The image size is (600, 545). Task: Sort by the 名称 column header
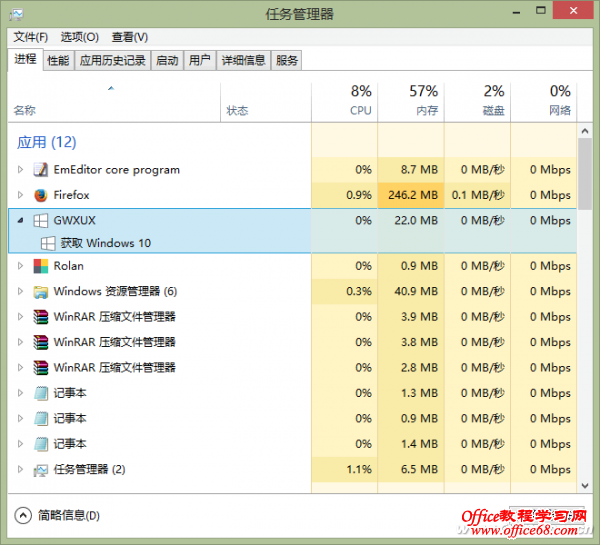click(x=114, y=102)
